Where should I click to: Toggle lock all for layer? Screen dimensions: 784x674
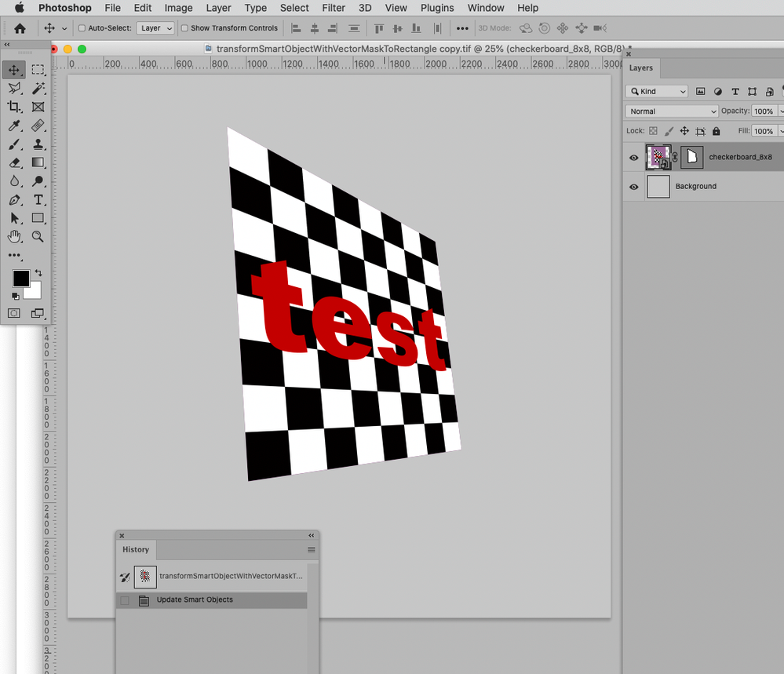click(716, 131)
